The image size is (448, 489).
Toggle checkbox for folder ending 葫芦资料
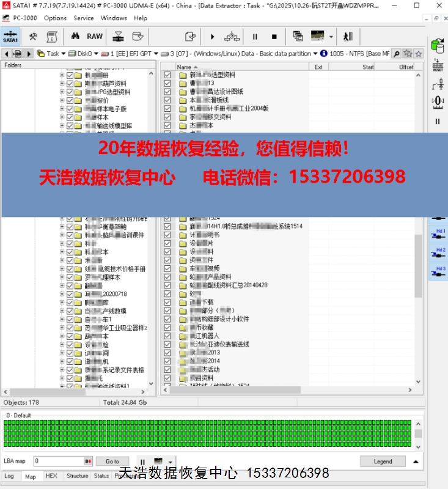pos(70,84)
